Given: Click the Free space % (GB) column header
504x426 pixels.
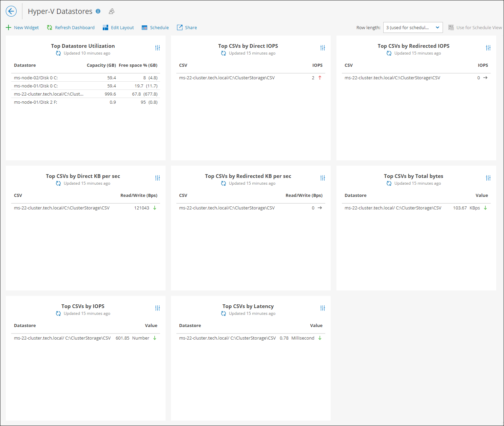Looking at the screenshot, I should [x=138, y=65].
